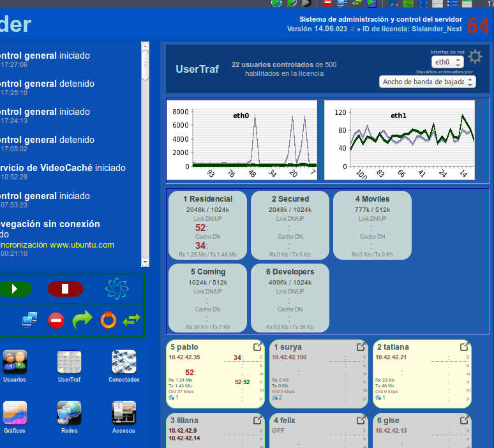Screen dimensions: 494x448
Task: Click the 'OFF' status on felix's card
Action: pyautogui.click(x=278, y=430)
